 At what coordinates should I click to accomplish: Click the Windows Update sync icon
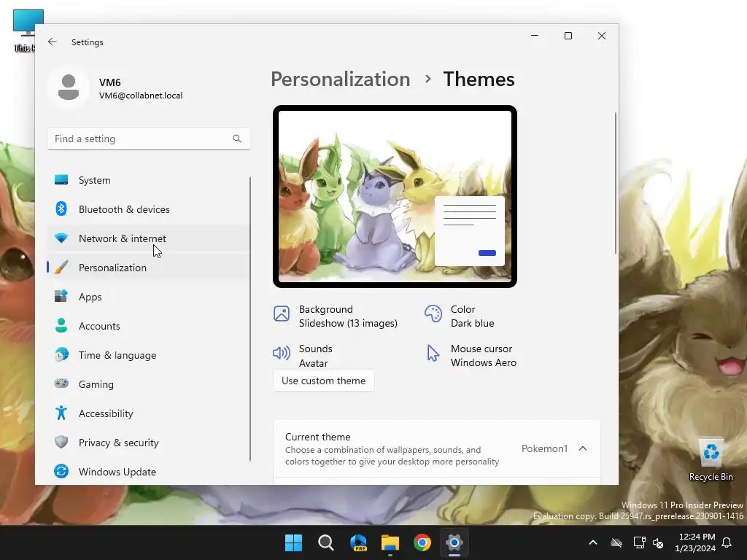click(61, 471)
